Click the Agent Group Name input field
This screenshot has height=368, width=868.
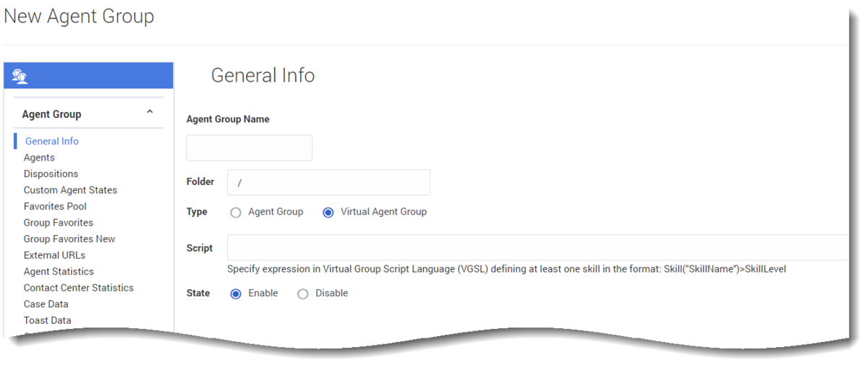250,147
